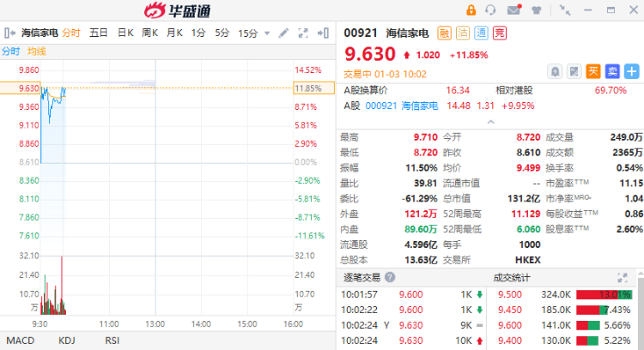Toggle the orange 均线 line legend
Viewport: 644px width, 350px height.
(37, 51)
